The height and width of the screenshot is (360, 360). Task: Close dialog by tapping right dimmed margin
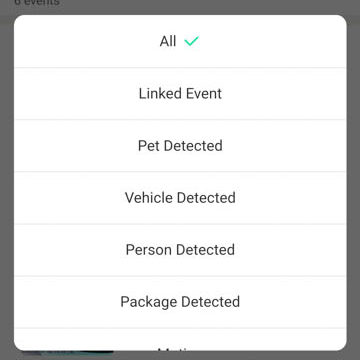click(353, 180)
